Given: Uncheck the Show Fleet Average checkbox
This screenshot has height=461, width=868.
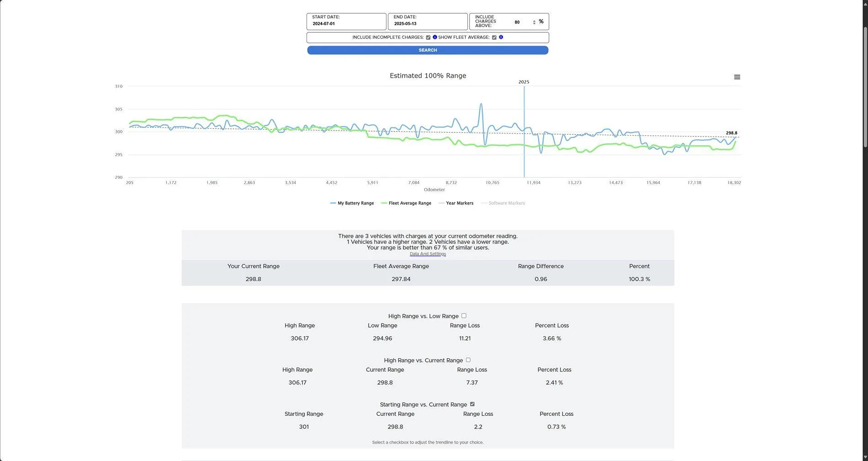Looking at the screenshot, I should point(494,37).
